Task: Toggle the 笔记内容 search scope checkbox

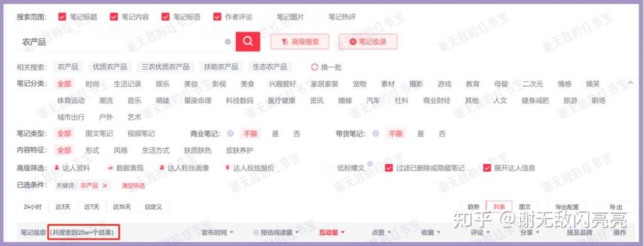Action: (114, 17)
